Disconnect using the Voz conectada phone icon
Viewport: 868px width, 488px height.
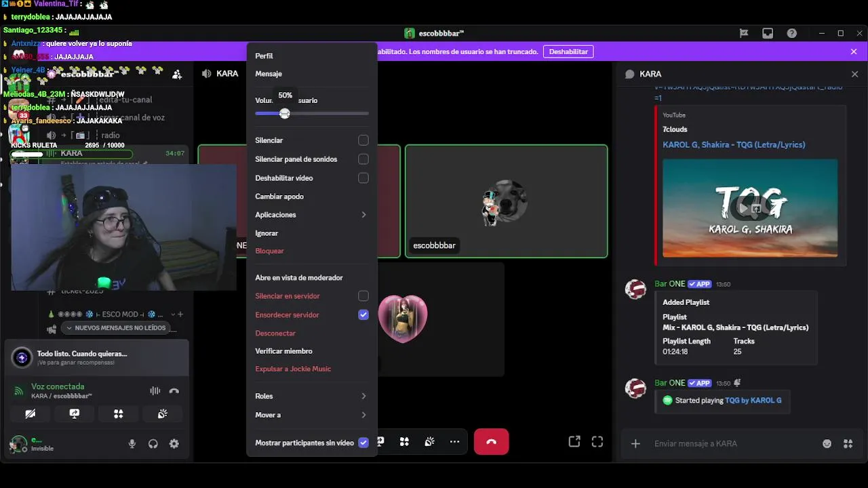(174, 390)
